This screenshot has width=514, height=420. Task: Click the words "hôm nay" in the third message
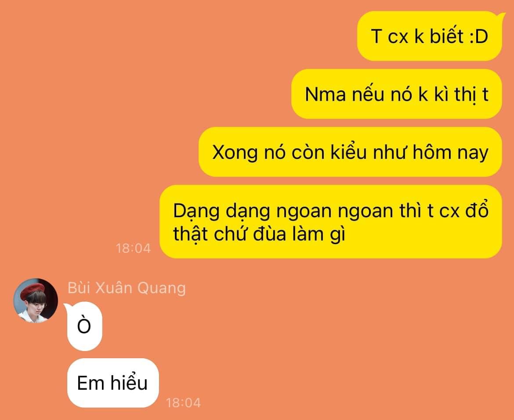click(450, 152)
